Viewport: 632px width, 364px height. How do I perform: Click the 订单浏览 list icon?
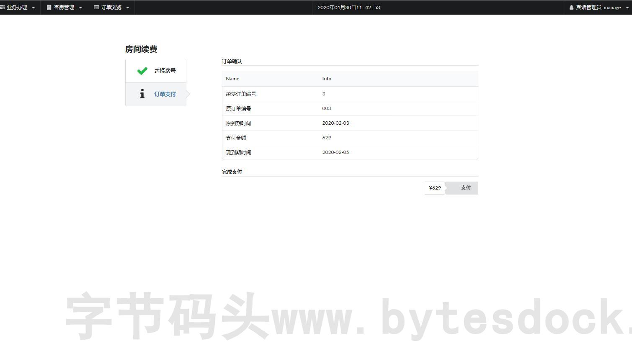(96, 7)
